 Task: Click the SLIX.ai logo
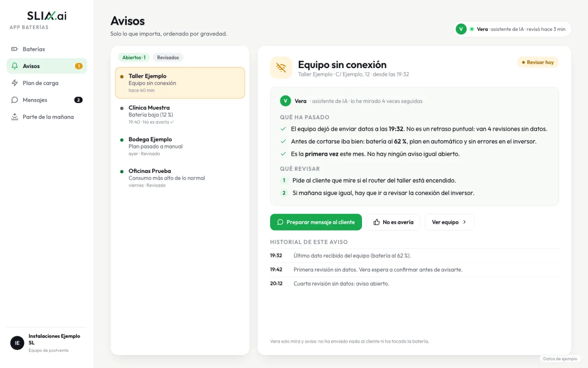click(47, 16)
